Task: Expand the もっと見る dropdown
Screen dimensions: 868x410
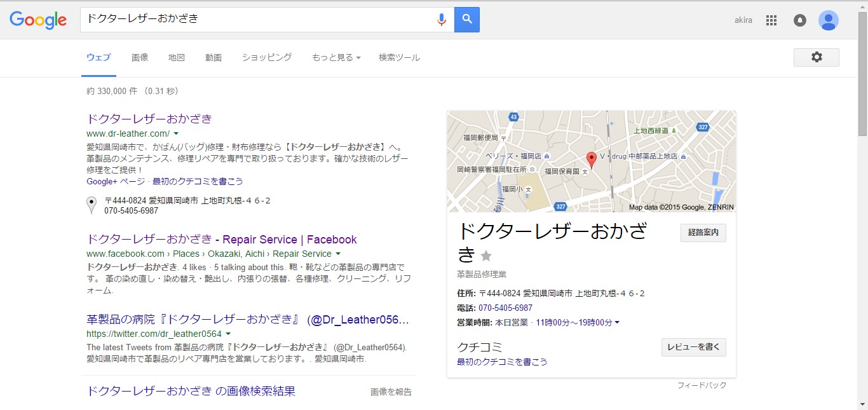Action: coord(336,57)
